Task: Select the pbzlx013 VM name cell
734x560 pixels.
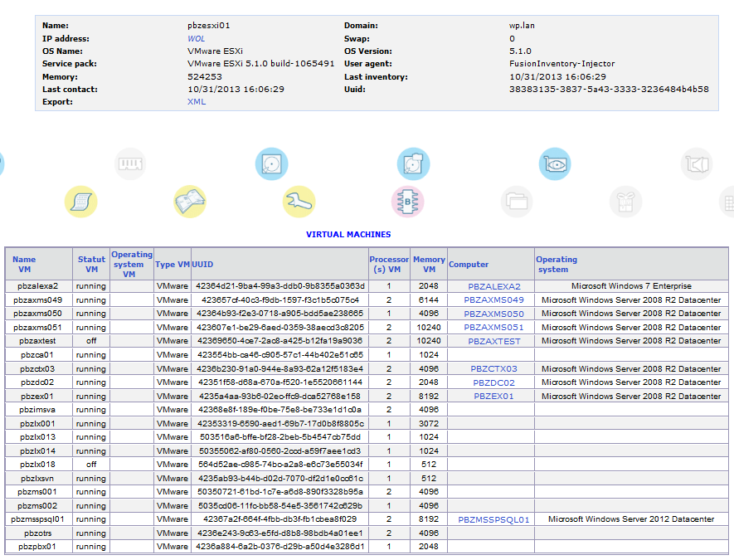Action: click(x=37, y=437)
